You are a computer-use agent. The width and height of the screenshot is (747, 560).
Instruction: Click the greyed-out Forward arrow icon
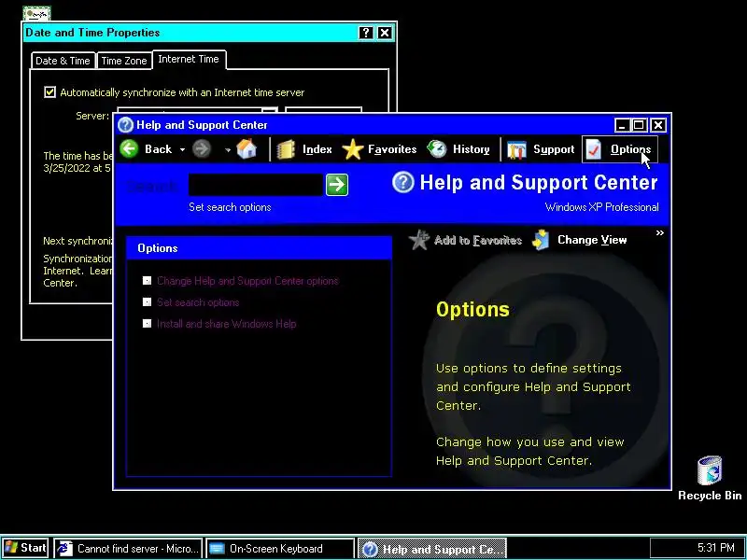click(202, 149)
